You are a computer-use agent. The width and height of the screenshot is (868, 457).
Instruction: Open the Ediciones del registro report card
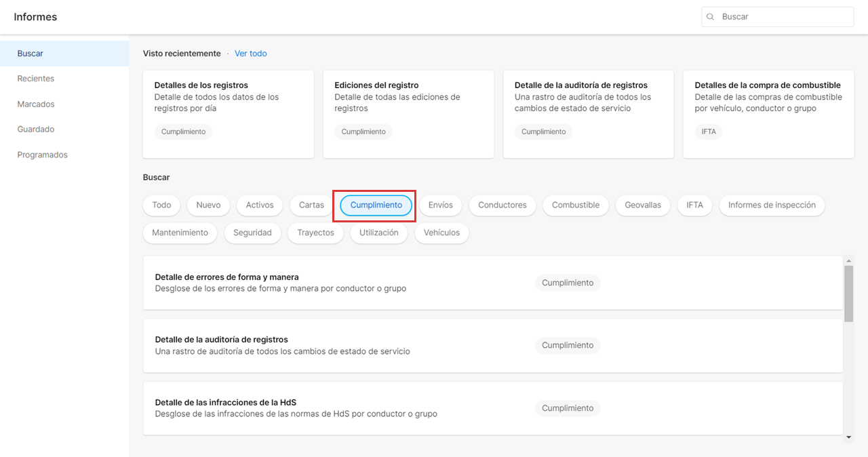point(408,114)
